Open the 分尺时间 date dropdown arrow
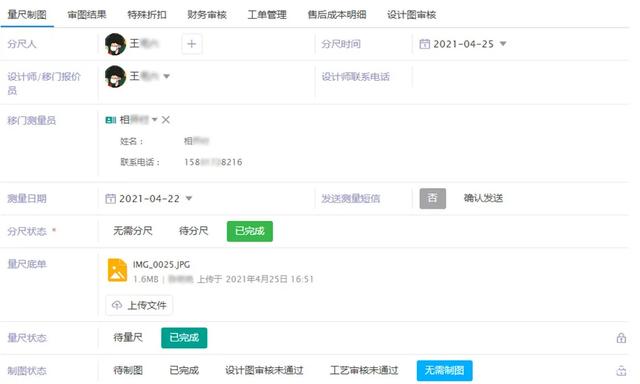 pyautogui.click(x=503, y=44)
